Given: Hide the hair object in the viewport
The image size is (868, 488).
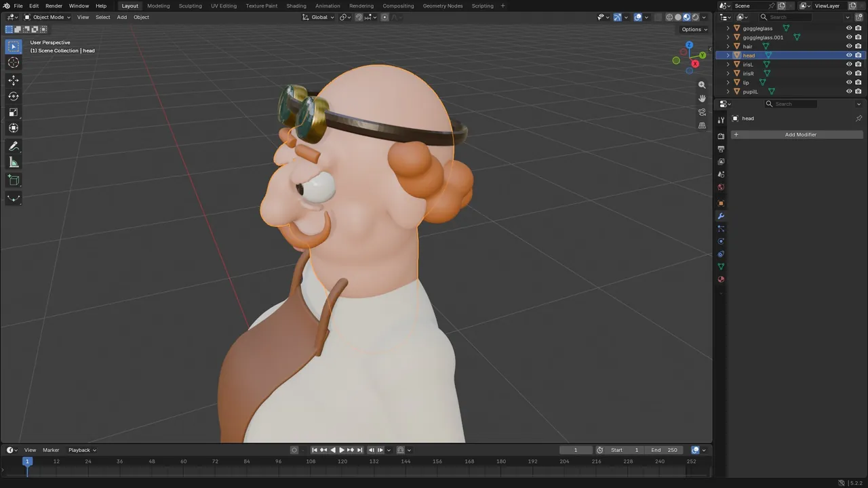Looking at the screenshot, I should [849, 46].
